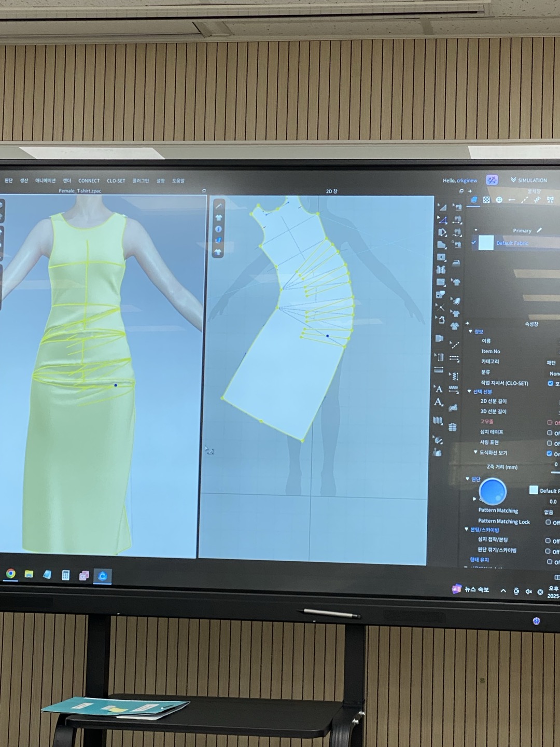Screen dimensions: 560x747
Task: Toggle Pattern Matching Lock checkbox
Action: tap(548, 522)
